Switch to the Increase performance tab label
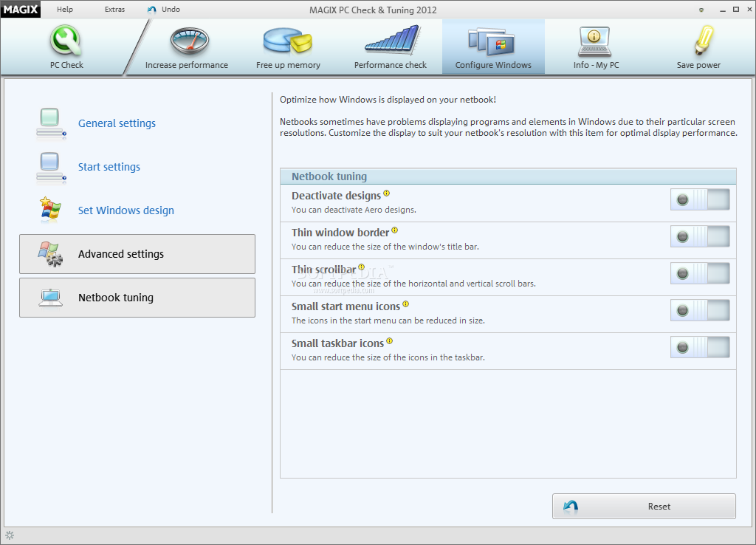Image resolution: width=756 pixels, height=545 pixels. click(x=187, y=65)
